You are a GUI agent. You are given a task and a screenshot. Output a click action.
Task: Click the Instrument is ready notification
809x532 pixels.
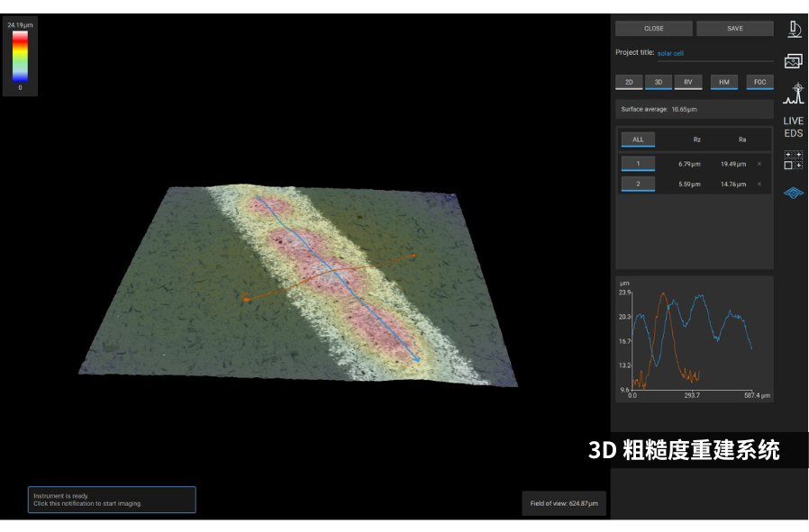[112, 500]
